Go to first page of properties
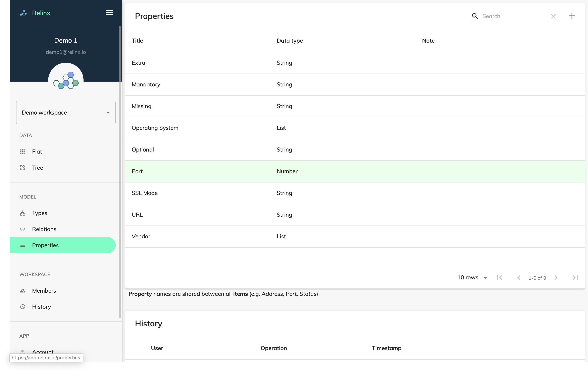This screenshot has height=373, width=588. (x=500, y=278)
